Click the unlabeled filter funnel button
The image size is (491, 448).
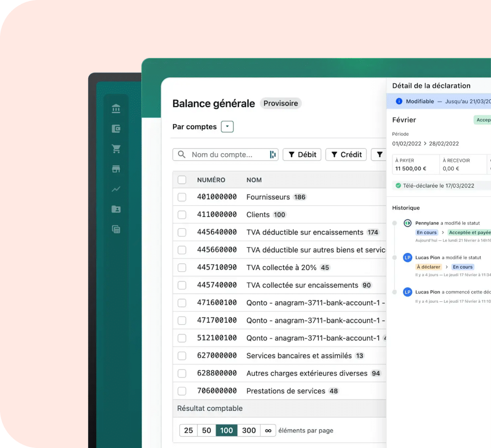(x=379, y=155)
